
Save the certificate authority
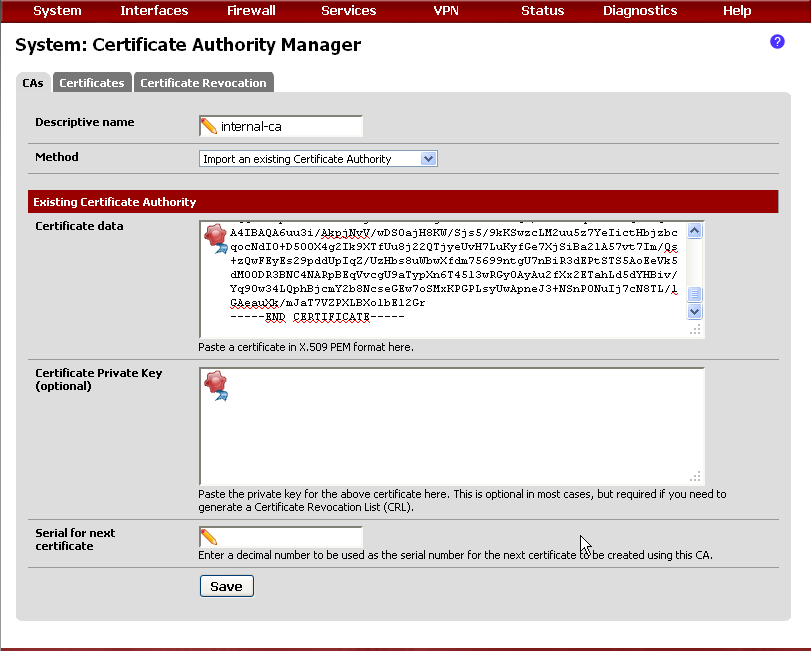coord(227,586)
